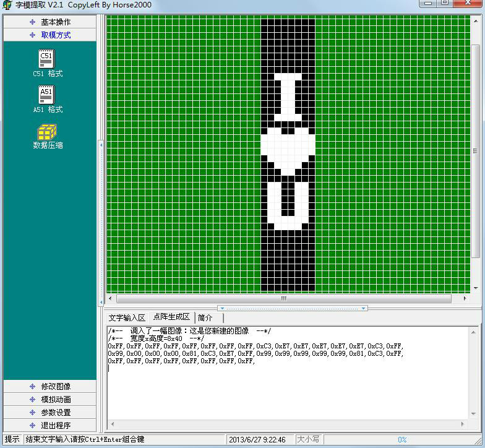Expand the 修改图像 panel section
485x448 pixels.
point(49,387)
